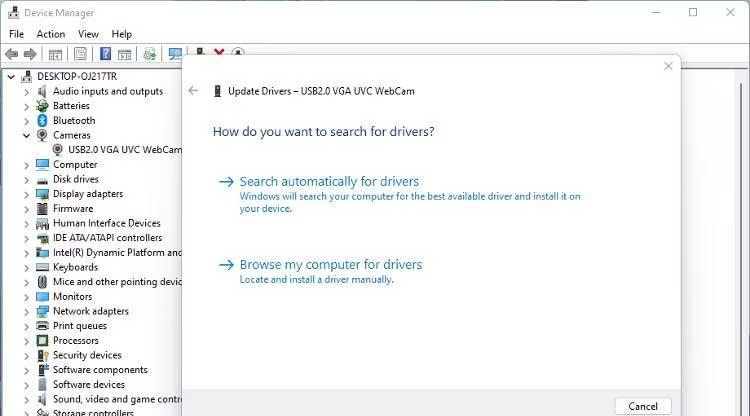Select the USB2.0 VGA UVC WebCam tree item
The height and width of the screenshot is (416, 750).
tap(125, 150)
